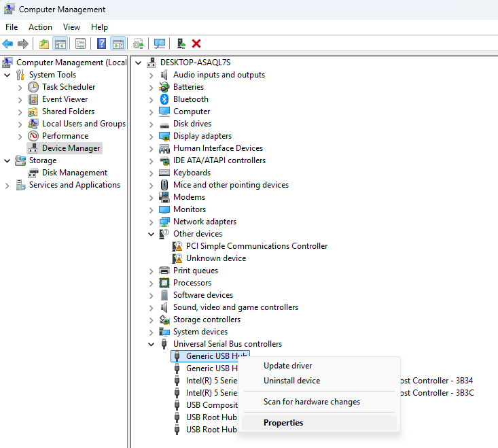The height and width of the screenshot is (448, 498).
Task: Expand the System devices category
Action: 152,332
